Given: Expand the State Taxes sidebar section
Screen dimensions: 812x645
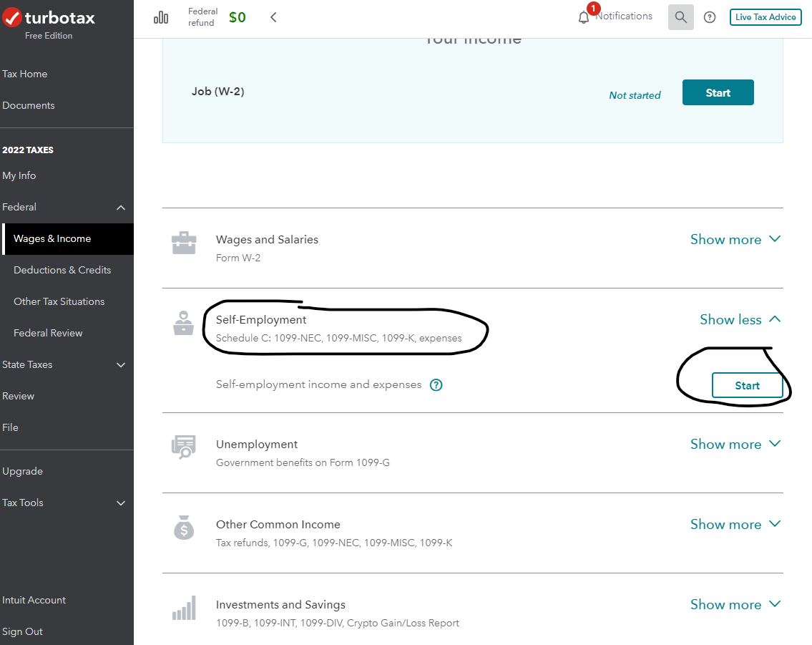Looking at the screenshot, I should coord(121,365).
